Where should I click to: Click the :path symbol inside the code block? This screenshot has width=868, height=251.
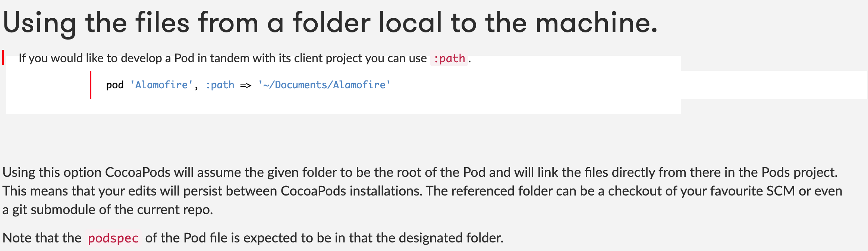coord(220,85)
